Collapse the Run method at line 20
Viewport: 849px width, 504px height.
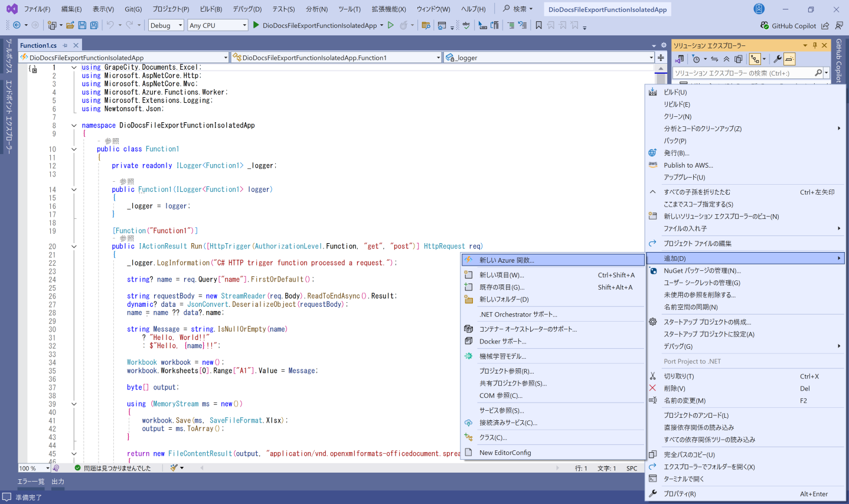click(74, 246)
